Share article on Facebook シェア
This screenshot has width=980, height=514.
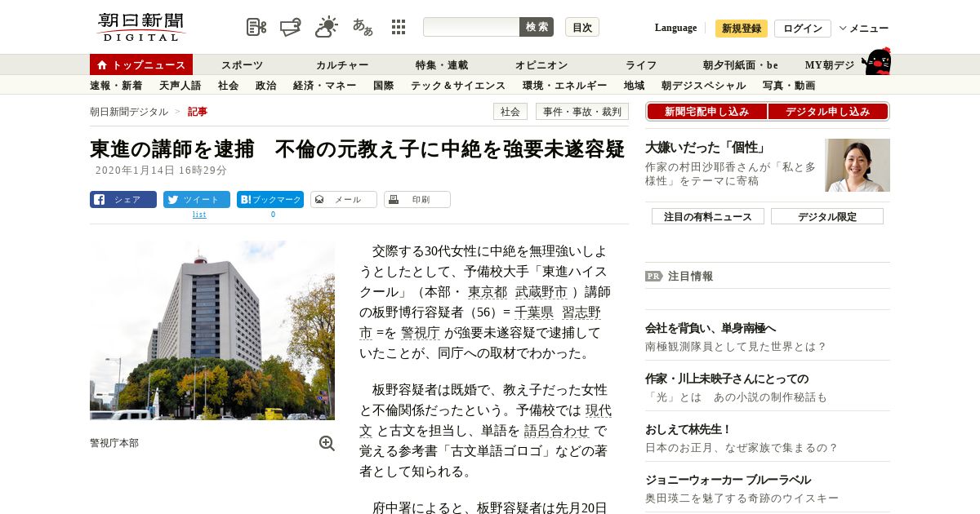123,199
